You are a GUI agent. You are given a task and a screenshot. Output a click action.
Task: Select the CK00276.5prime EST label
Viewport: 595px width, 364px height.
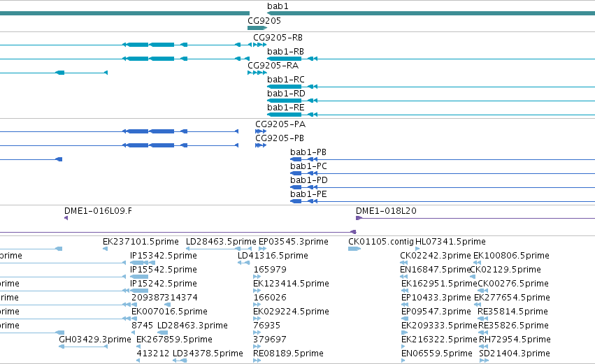point(513,284)
